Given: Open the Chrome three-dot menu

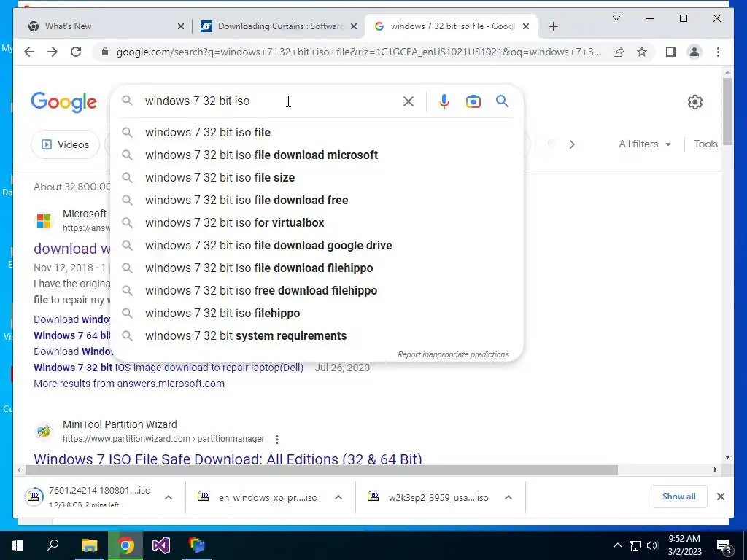Looking at the screenshot, I should click(718, 52).
